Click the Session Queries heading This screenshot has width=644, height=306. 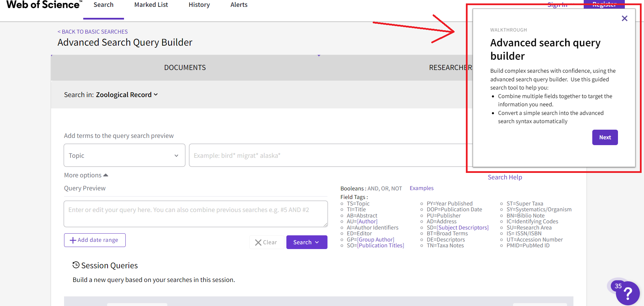(109, 266)
